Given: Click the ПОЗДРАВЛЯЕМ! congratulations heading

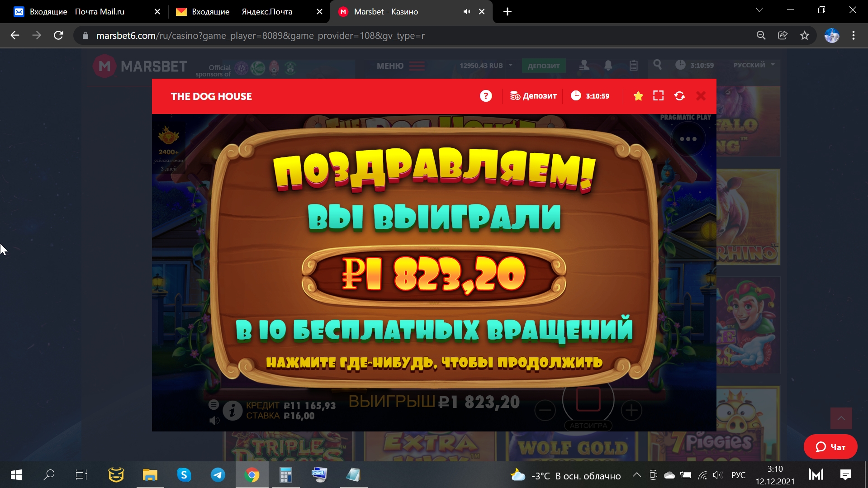Looking at the screenshot, I should click(434, 171).
